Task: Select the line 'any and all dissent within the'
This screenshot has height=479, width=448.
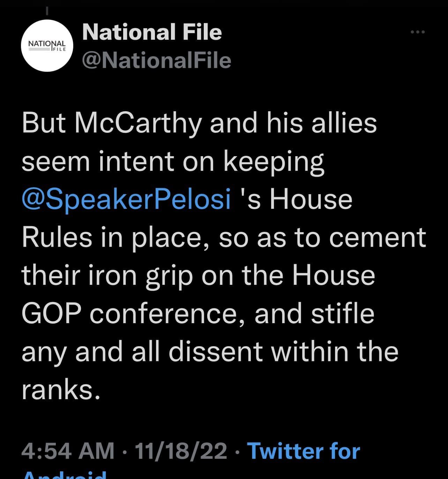Action: pos(210,351)
